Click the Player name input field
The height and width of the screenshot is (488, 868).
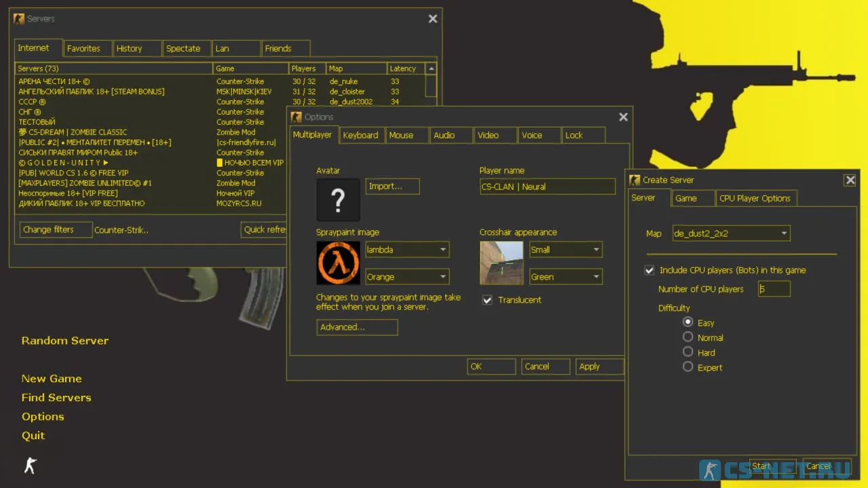(547, 186)
